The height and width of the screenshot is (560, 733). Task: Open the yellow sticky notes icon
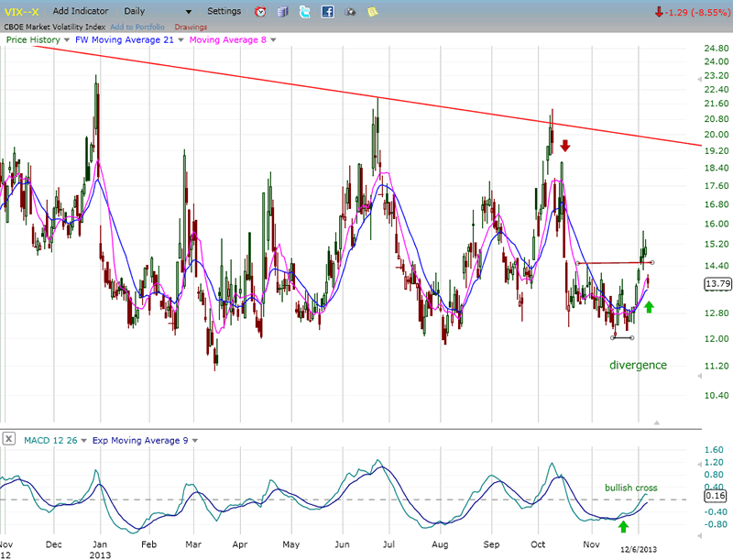click(372, 12)
